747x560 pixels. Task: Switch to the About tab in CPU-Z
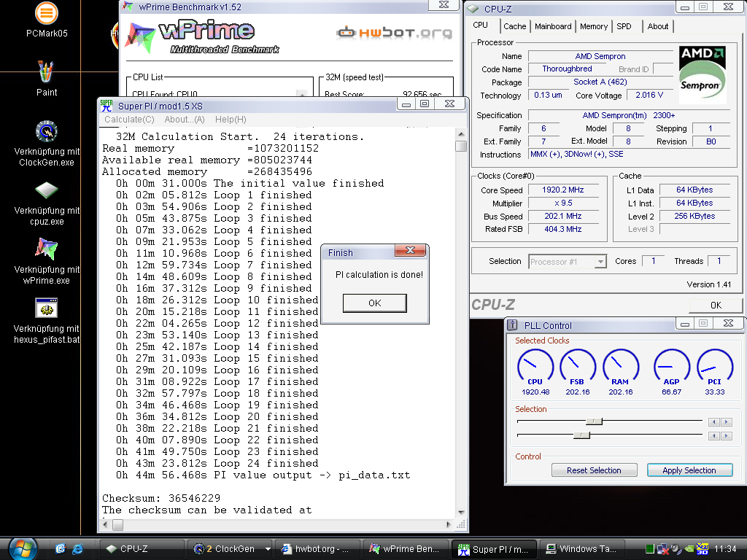(657, 26)
